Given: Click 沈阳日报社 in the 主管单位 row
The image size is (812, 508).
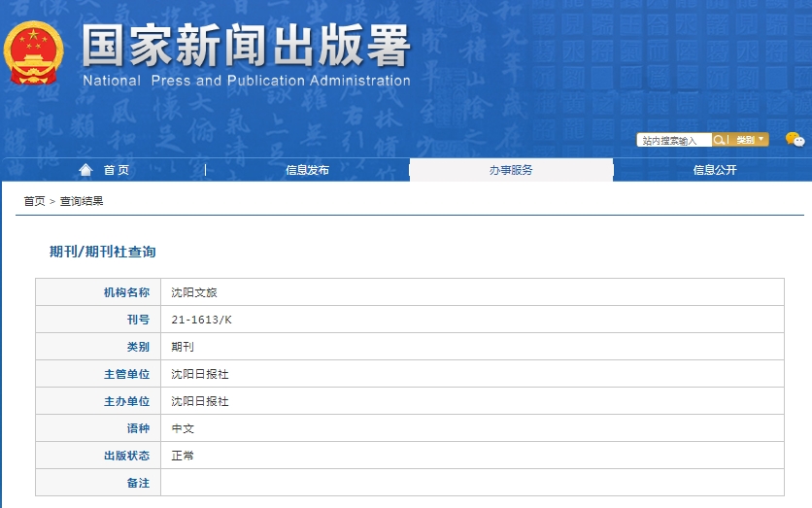Looking at the screenshot, I should pos(200,374).
